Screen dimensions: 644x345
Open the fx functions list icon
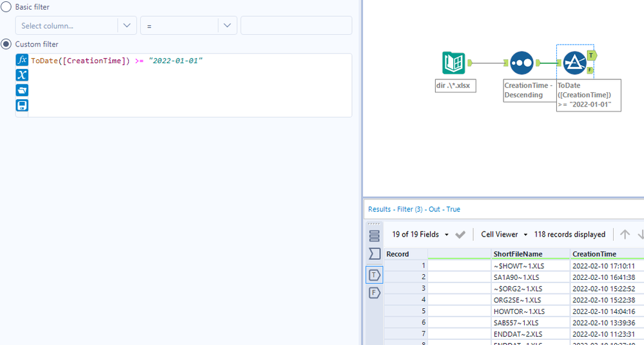pos(22,59)
